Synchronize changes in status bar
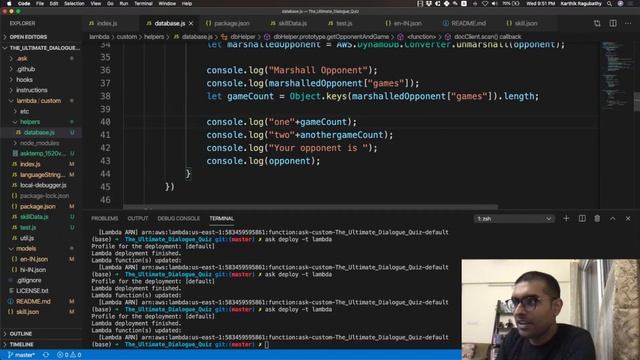The width and height of the screenshot is (640, 360). (x=46, y=355)
